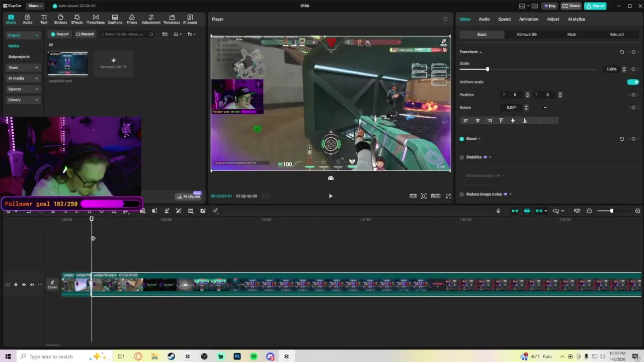Switch to the Animation tab
Screen dimensions: 644x362
pyautogui.click(x=528, y=19)
